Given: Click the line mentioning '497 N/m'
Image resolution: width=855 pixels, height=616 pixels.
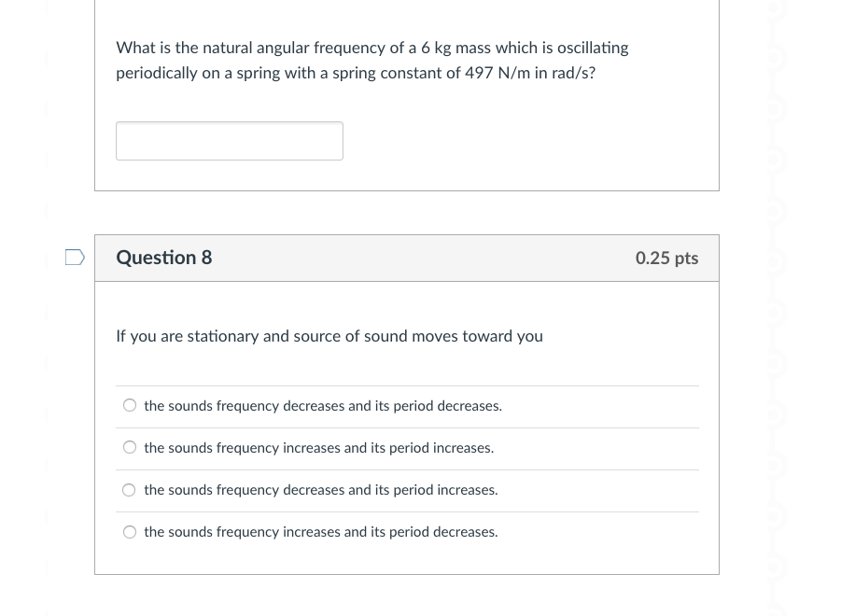Looking at the screenshot, I should 355,73.
